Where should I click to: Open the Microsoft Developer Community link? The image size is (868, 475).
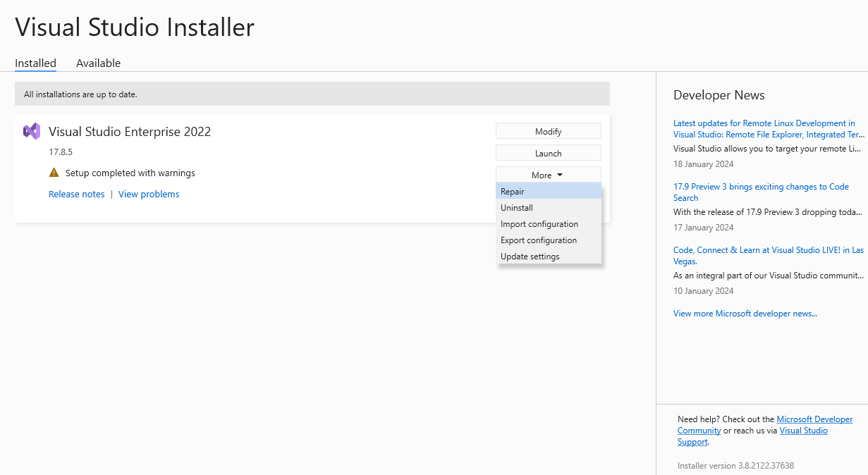tap(765, 425)
